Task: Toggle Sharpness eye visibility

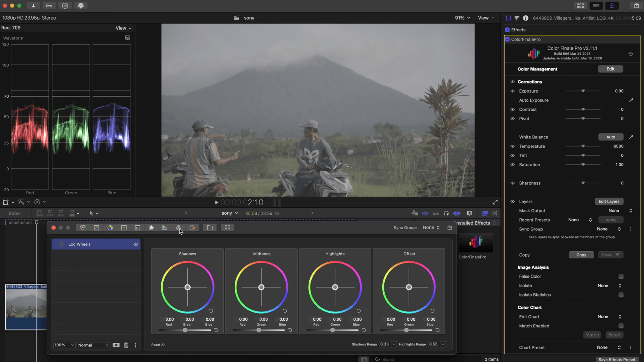Action: click(x=512, y=183)
